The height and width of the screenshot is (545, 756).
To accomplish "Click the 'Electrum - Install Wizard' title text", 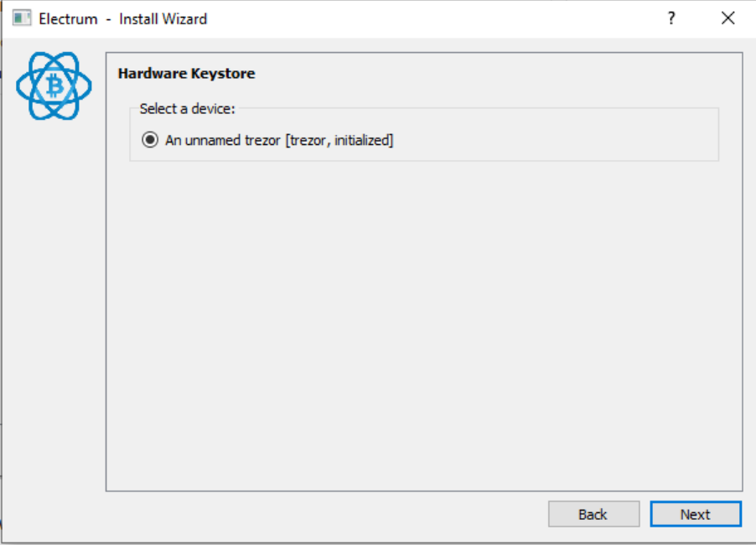I will click(123, 18).
